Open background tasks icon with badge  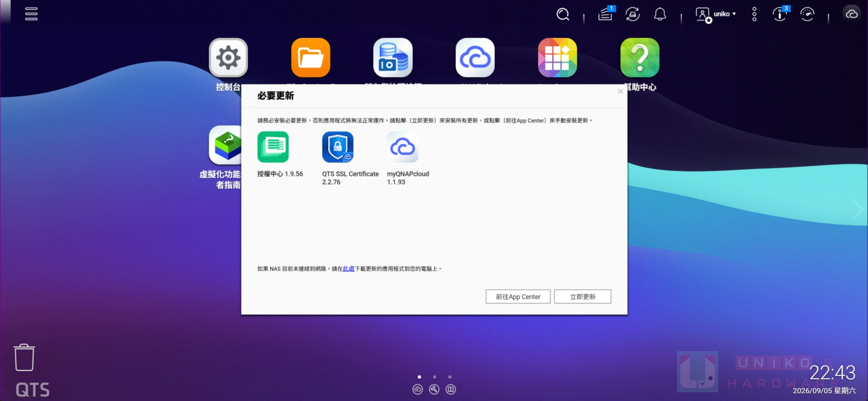[x=606, y=14]
